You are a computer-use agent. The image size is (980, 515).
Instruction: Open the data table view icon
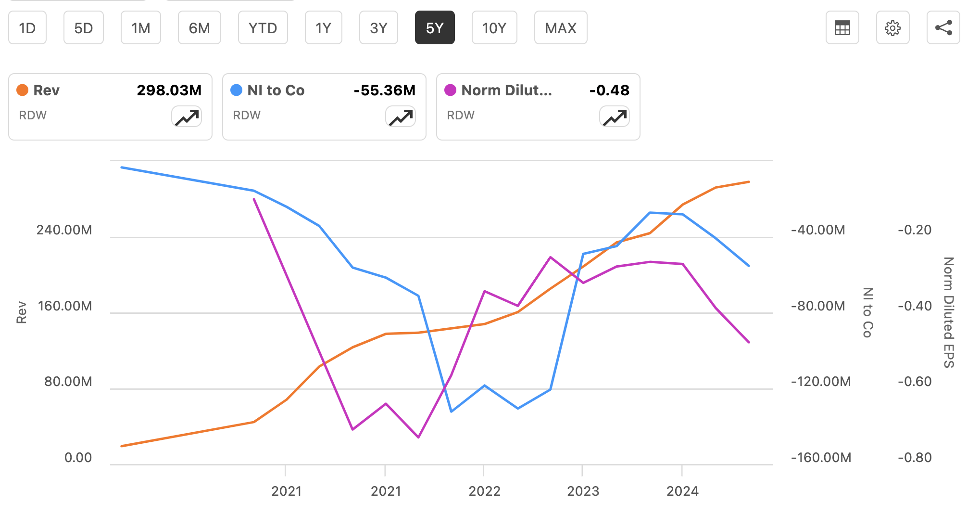click(842, 28)
